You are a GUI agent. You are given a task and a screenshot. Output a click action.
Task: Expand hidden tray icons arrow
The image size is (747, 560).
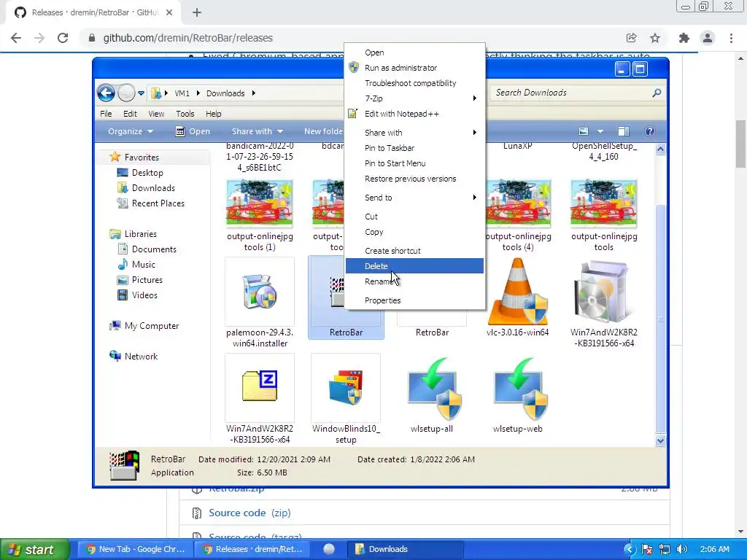pyautogui.click(x=630, y=550)
